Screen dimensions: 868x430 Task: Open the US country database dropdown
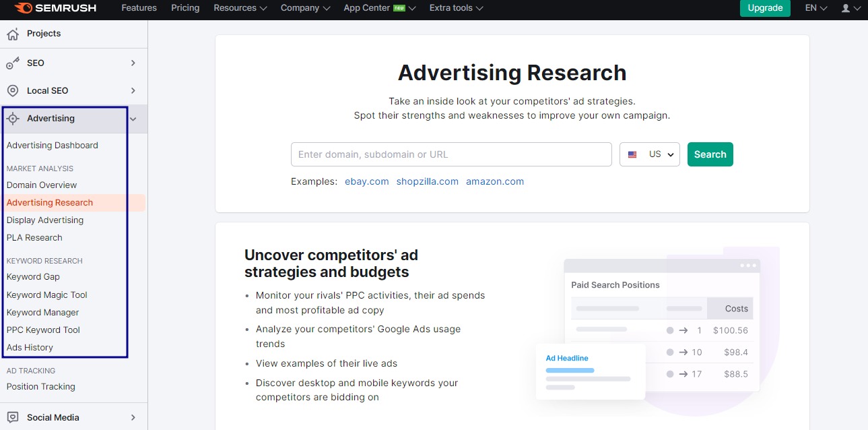coord(650,154)
